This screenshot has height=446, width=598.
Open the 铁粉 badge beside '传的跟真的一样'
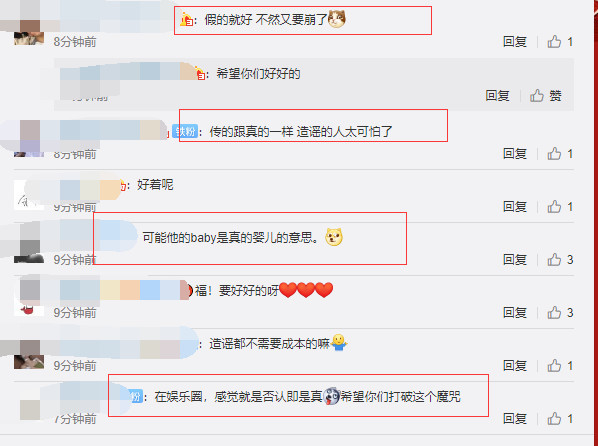pos(185,132)
